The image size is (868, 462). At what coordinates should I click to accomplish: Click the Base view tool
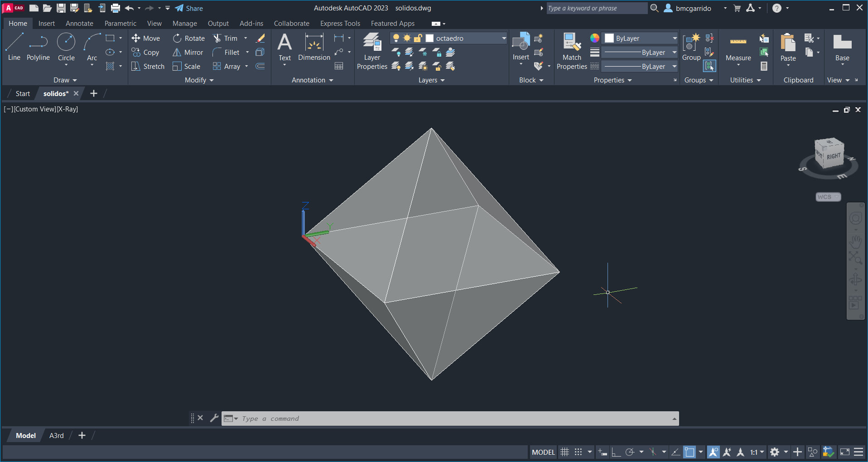pos(842,48)
